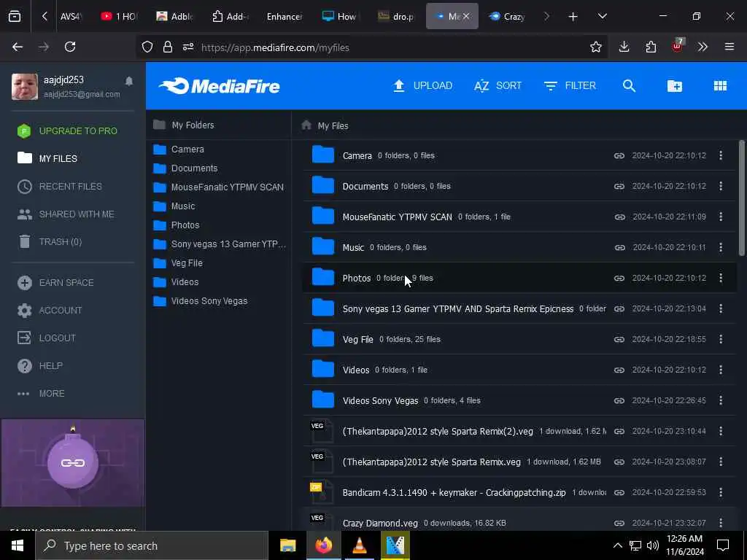
Task: Click share link icon for Veg File row
Action: coord(619,340)
